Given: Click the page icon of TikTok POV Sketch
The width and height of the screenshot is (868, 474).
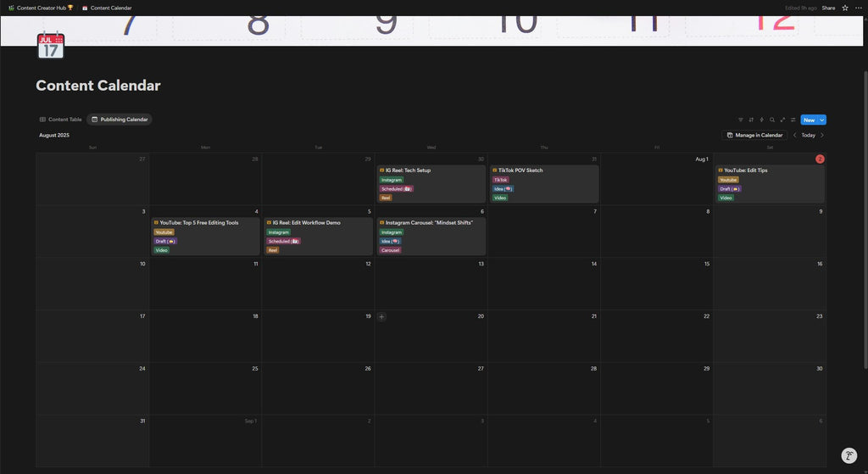Looking at the screenshot, I should point(495,170).
